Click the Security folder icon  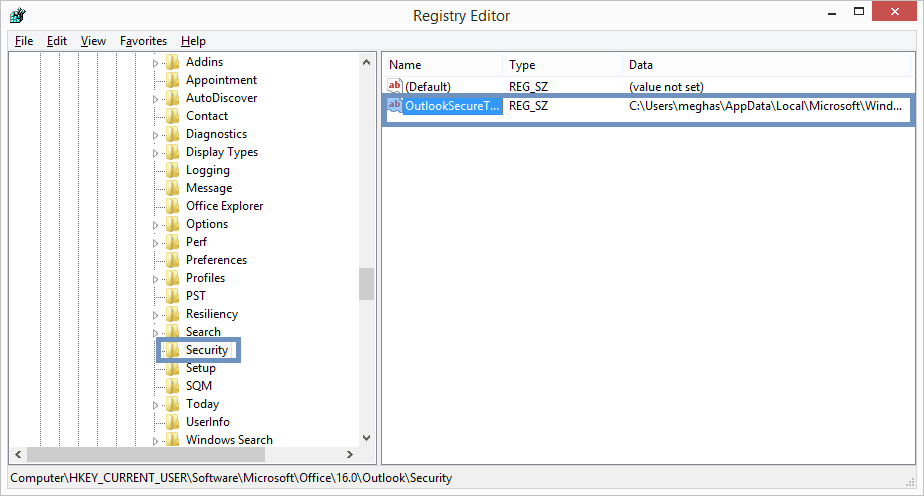[173, 350]
